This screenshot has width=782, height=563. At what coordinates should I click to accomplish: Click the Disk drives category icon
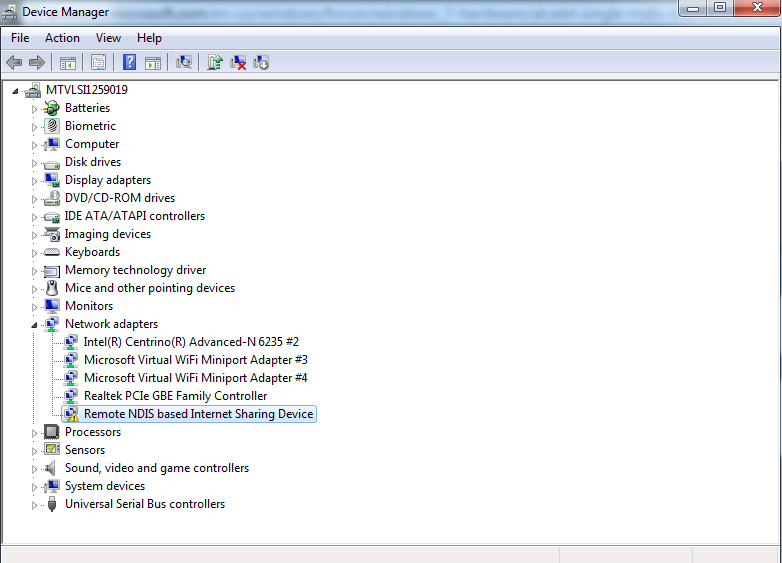coord(52,163)
